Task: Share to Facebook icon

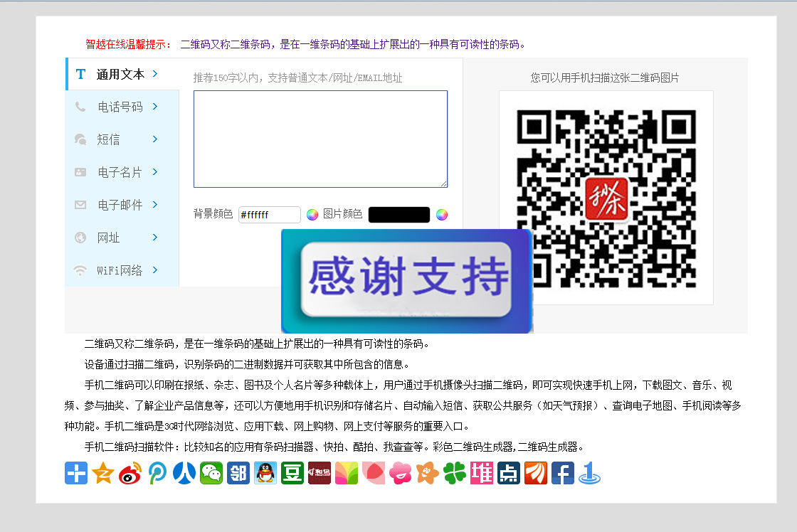Action: point(563,473)
